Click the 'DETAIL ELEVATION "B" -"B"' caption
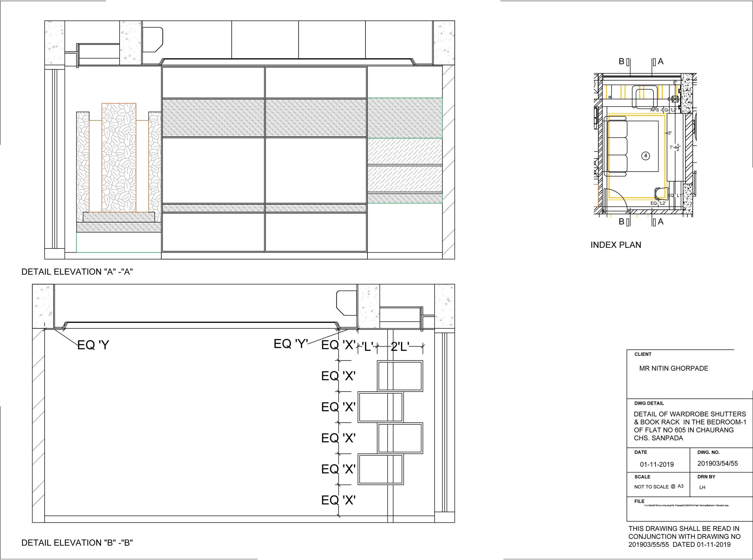Viewport: 753px width, 560px height. (77, 543)
